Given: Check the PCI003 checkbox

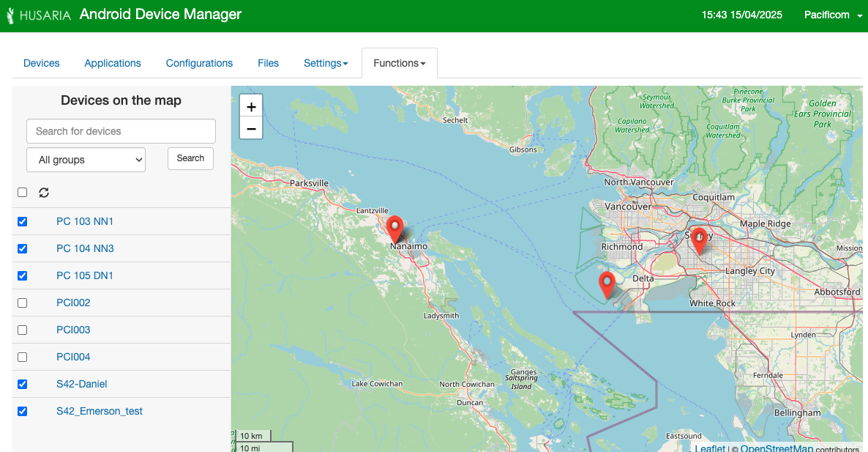Looking at the screenshot, I should [x=22, y=330].
